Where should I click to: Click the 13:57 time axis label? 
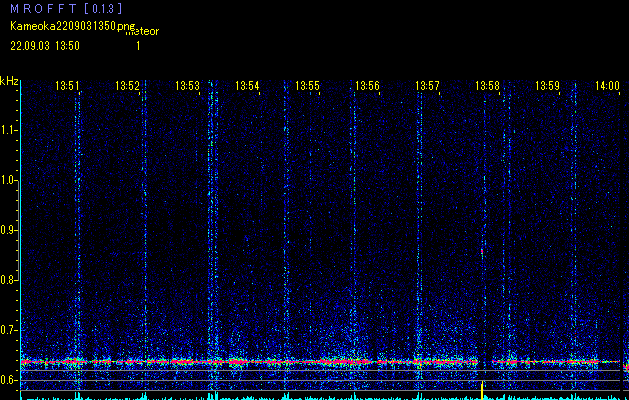tap(427, 86)
